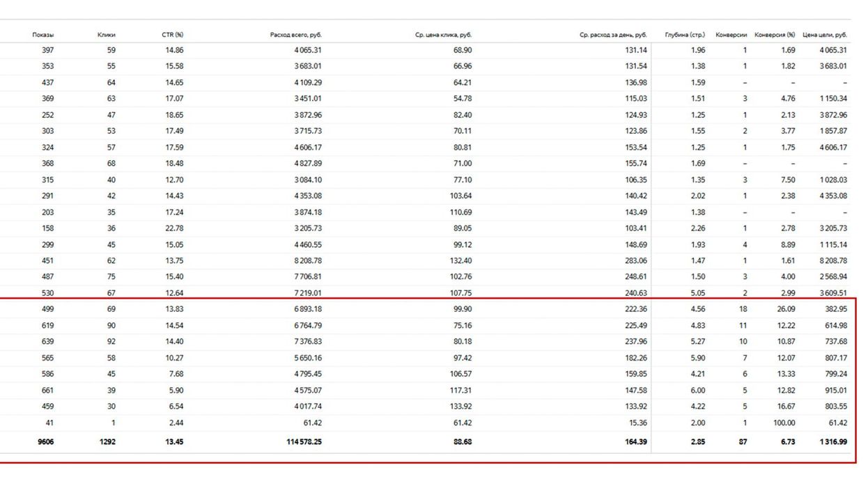
Task: Click the goal price cell 382.95
Action: coord(835,309)
